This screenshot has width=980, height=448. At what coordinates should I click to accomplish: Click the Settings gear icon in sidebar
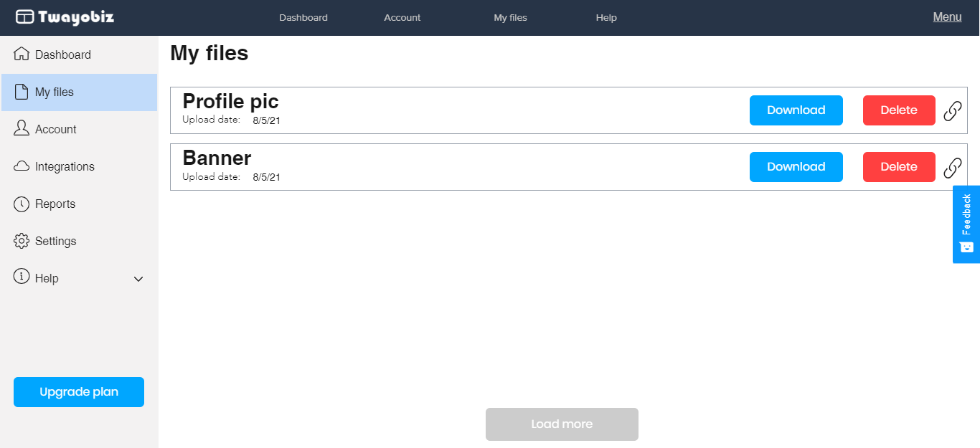pyautogui.click(x=22, y=241)
